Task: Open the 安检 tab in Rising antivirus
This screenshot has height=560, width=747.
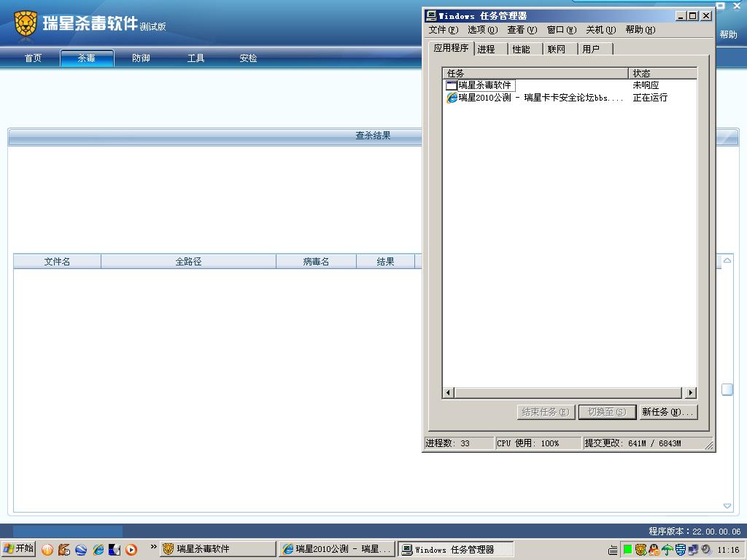Action: pyautogui.click(x=248, y=58)
